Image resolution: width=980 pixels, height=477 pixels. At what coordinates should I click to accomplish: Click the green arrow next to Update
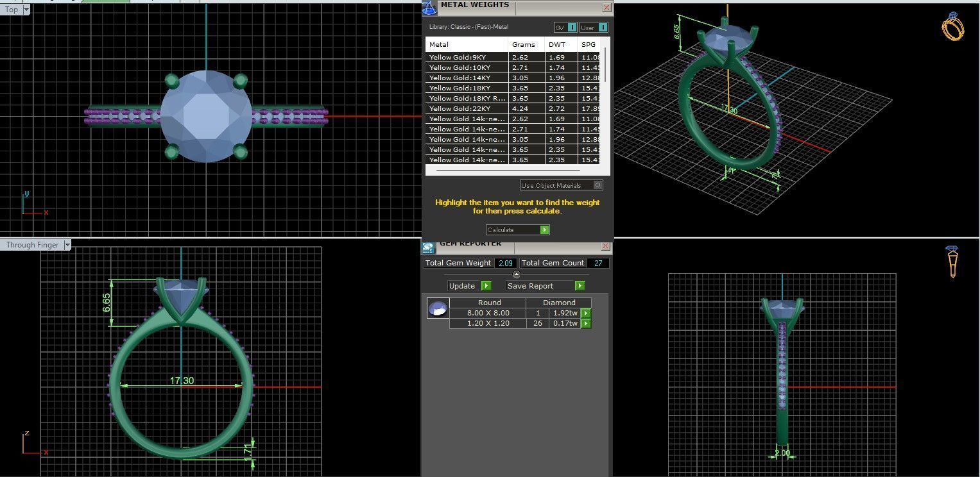tap(486, 286)
